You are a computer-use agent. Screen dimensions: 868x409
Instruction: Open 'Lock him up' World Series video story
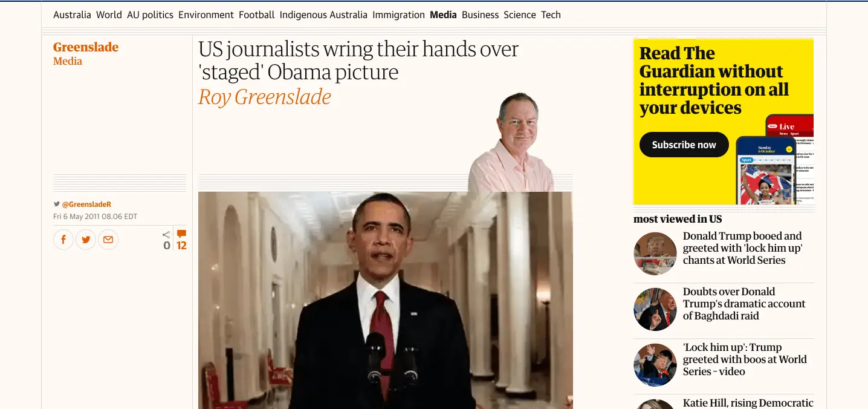(x=745, y=359)
